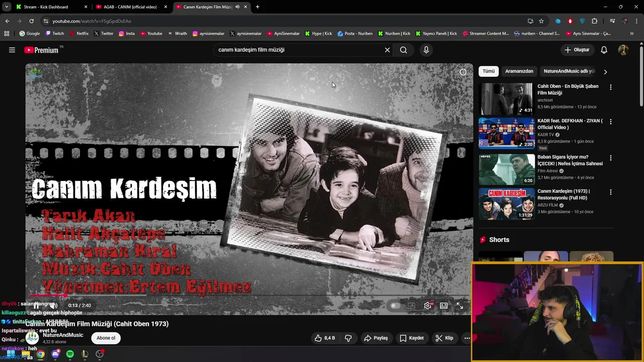Screen dimensions: 644x362
Task: Open a new browser tab
Action: (258, 7)
